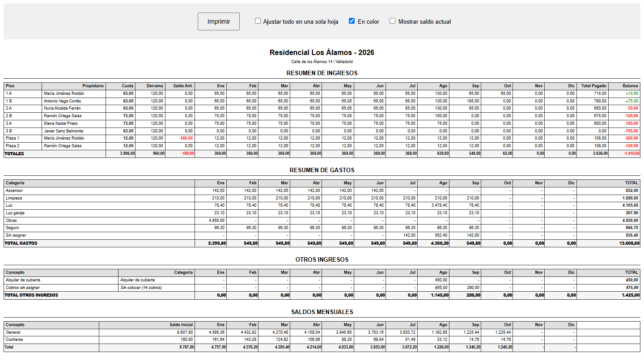Click the 180,00 Cocheras initial balance
Viewport: 644px width, 361px height.
click(187, 340)
